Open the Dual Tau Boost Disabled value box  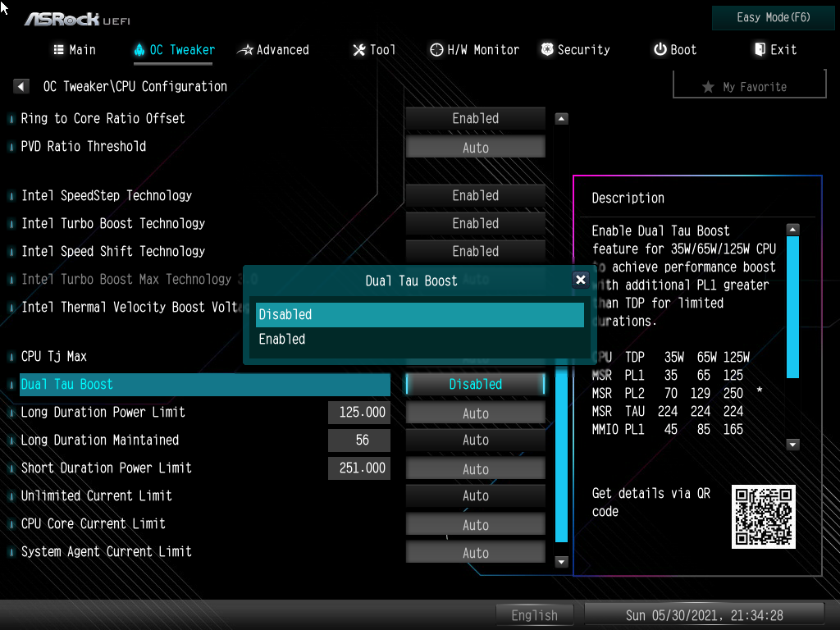pos(475,384)
